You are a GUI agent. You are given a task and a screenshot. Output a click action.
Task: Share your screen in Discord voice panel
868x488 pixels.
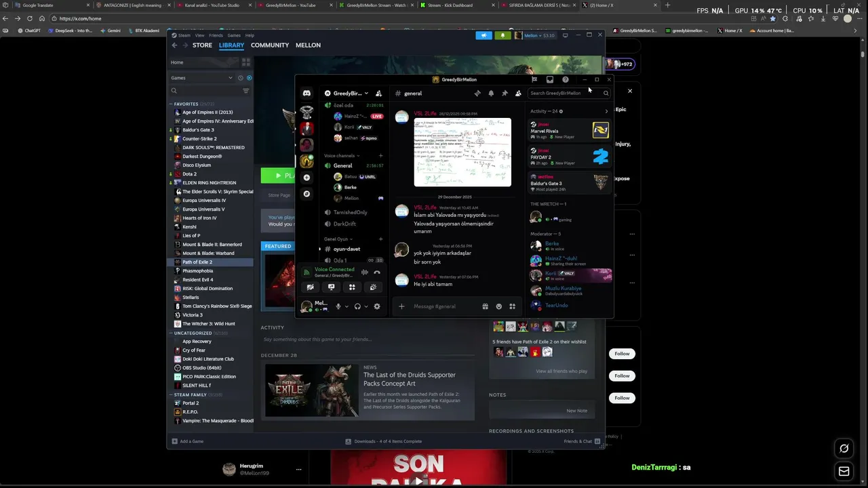pyautogui.click(x=331, y=287)
